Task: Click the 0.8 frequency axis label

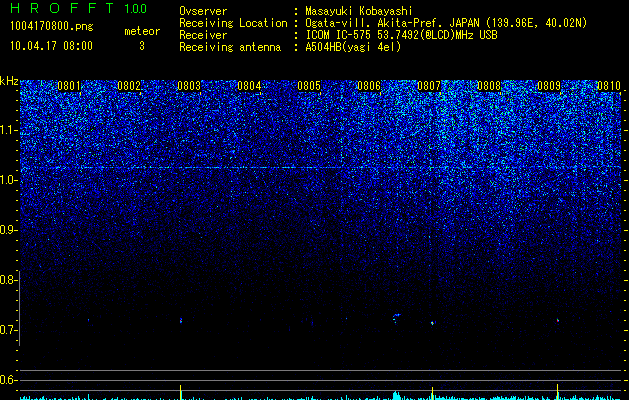Action: click(x=9, y=280)
